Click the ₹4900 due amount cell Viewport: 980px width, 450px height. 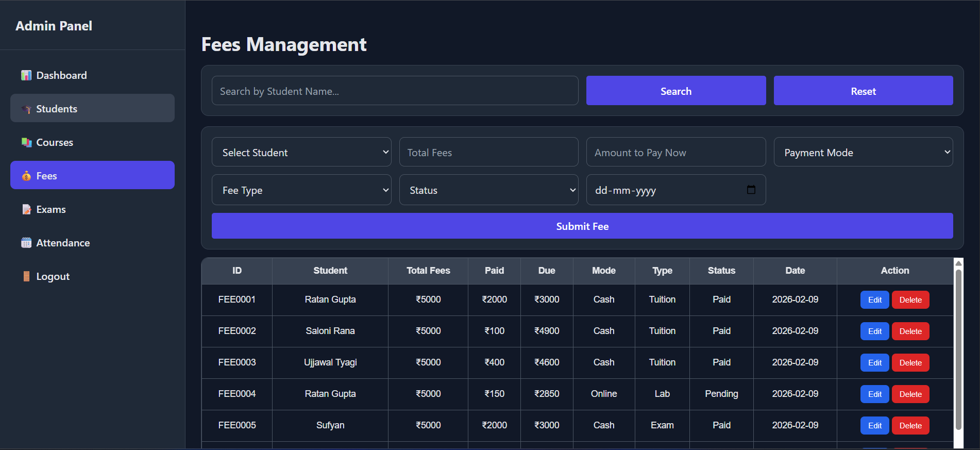(547, 331)
